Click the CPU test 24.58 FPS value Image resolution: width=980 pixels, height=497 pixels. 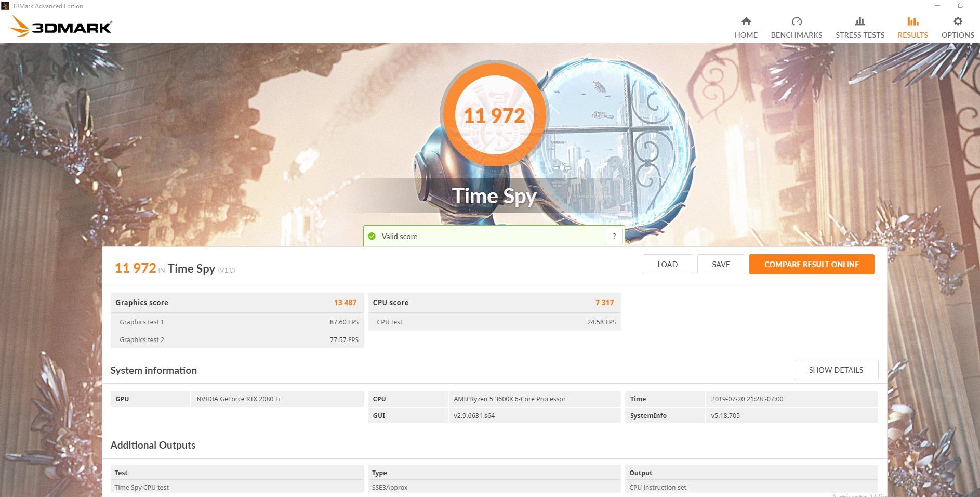point(601,322)
